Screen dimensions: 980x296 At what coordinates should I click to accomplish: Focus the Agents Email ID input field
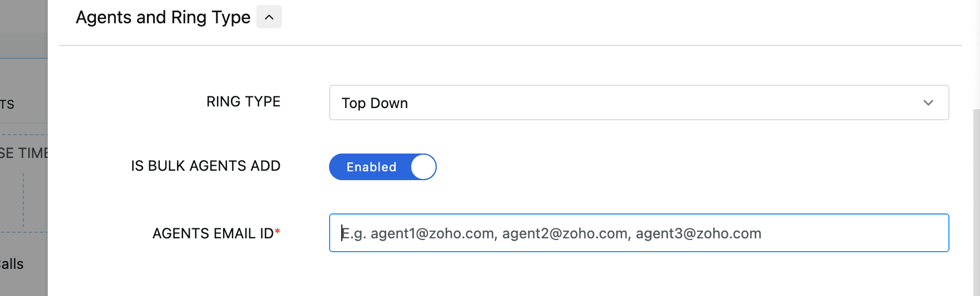tap(638, 233)
